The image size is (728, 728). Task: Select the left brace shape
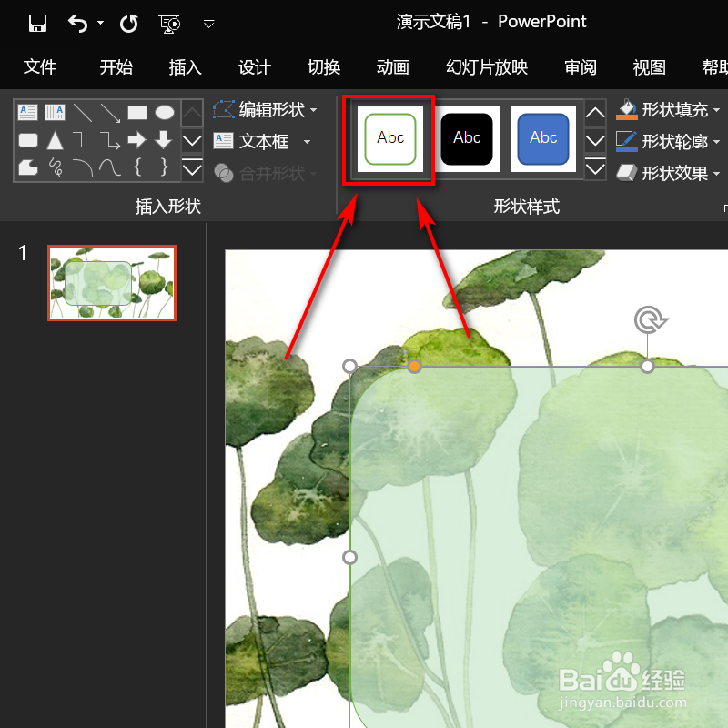137,167
